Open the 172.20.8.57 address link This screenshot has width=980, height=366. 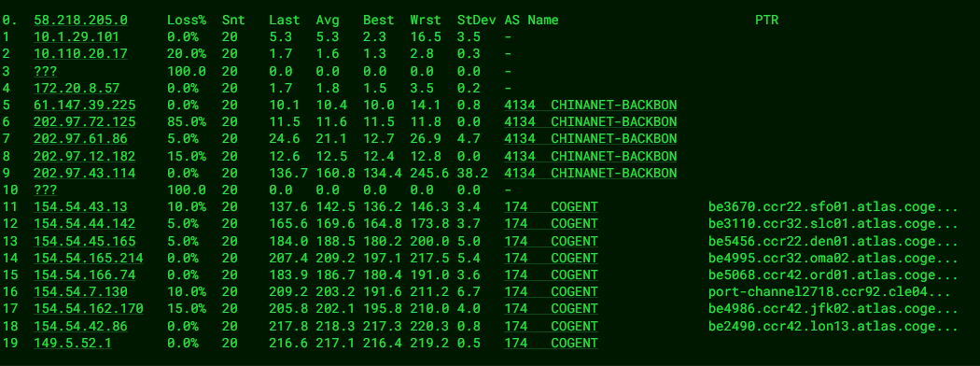(x=77, y=88)
